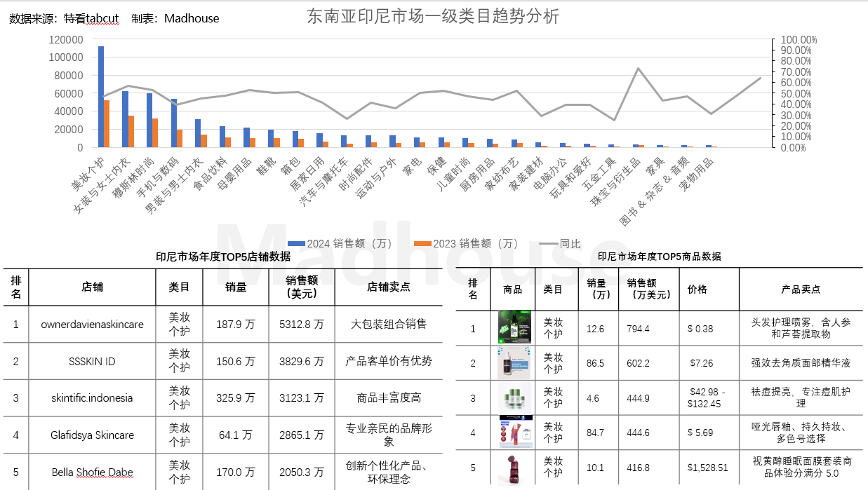Select product thumbnail in the 祛痘提亮 row
Screen dimensions: 868x490
[514, 397]
